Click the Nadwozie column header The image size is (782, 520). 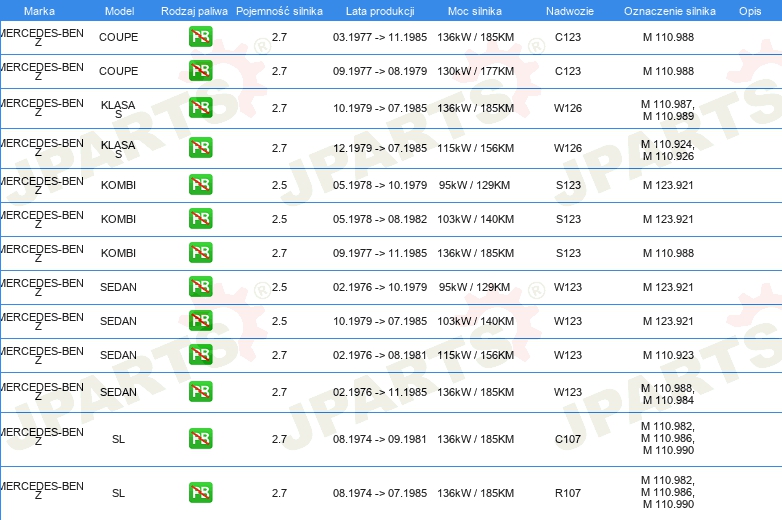pyautogui.click(x=570, y=11)
